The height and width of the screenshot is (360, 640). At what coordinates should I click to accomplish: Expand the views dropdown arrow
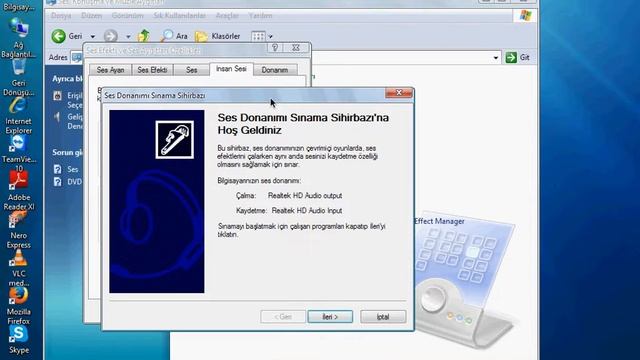[x=270, y=37]
